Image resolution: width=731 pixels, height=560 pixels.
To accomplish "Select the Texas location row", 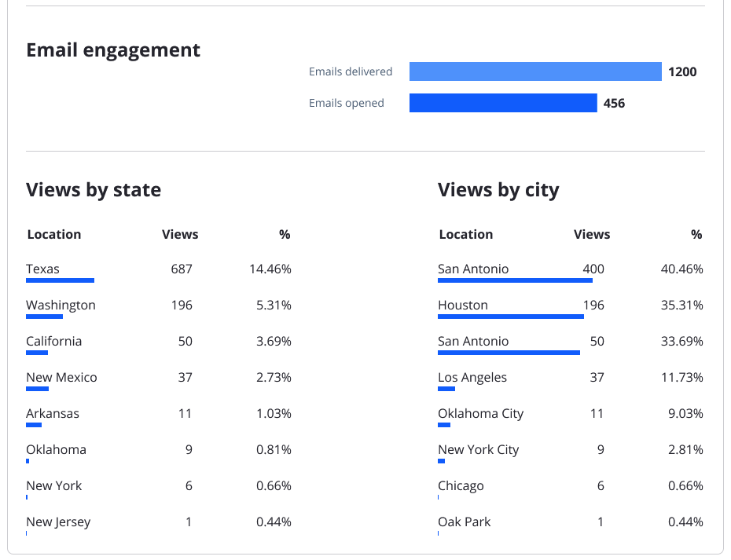I will click(x=42, y=269).
